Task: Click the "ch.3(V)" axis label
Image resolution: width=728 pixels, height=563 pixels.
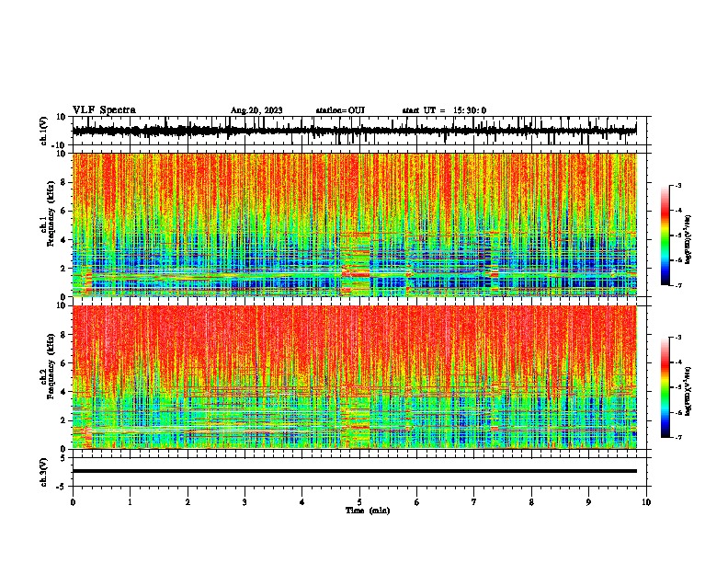Action: [x=44, y=472]
